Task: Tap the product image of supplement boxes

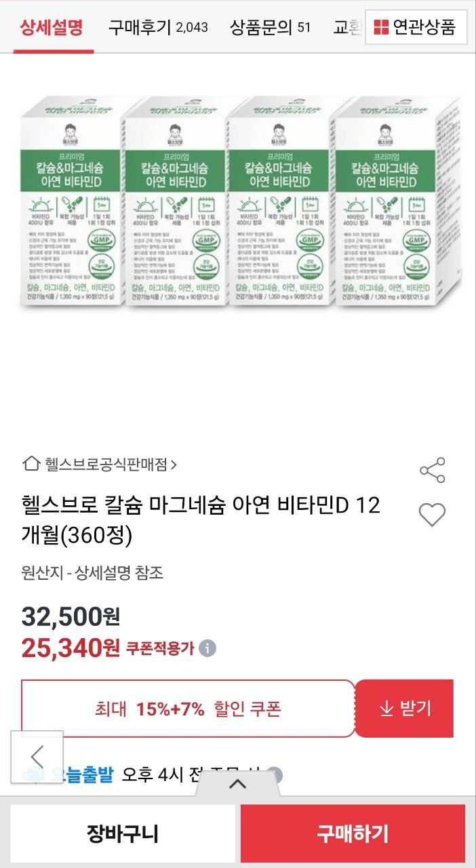Action: pyautogui.click(x=238, y=201)
